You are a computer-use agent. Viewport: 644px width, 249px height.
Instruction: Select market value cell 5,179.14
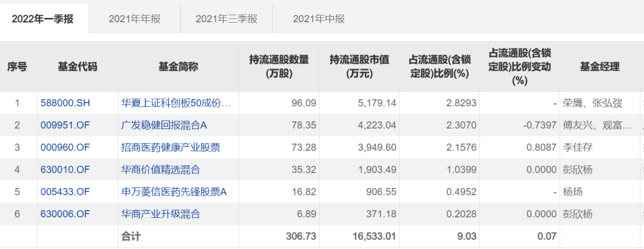coord(377,103)
